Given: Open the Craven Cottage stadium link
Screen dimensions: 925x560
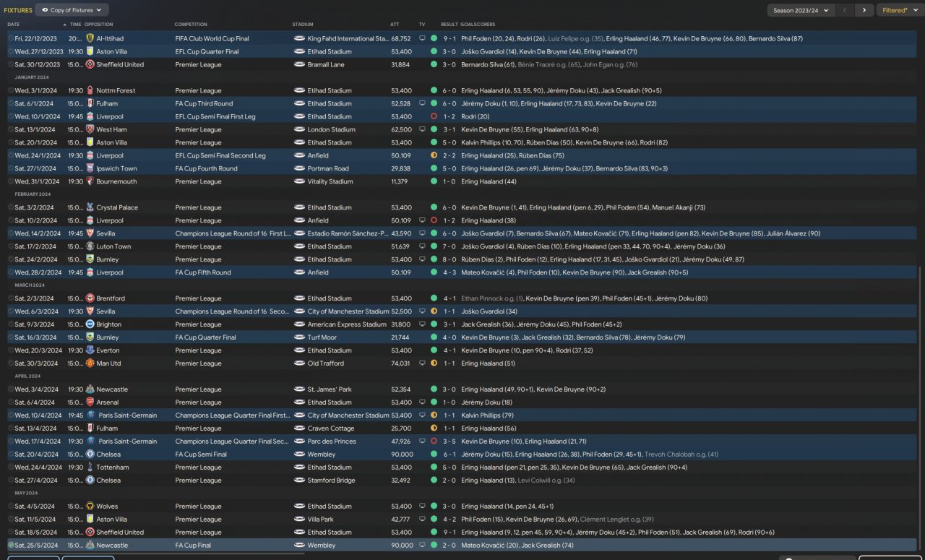Looking at the screenshot, I should (x=330, y=428).
